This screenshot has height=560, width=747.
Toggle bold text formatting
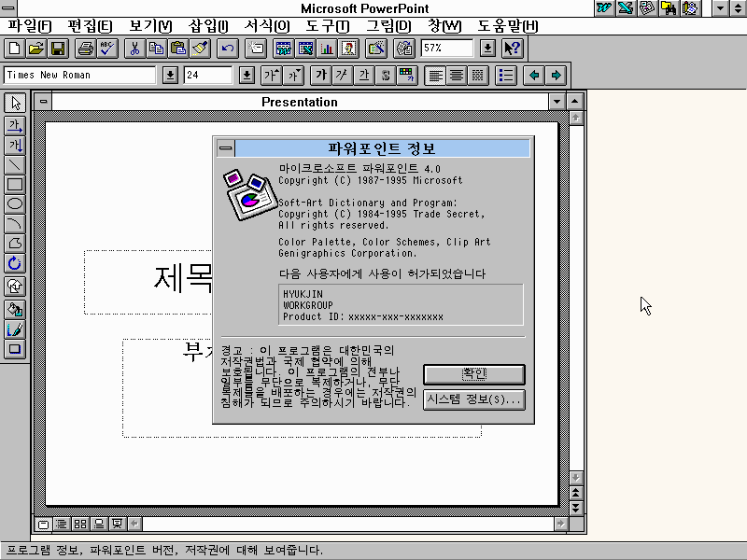(321, 76)
